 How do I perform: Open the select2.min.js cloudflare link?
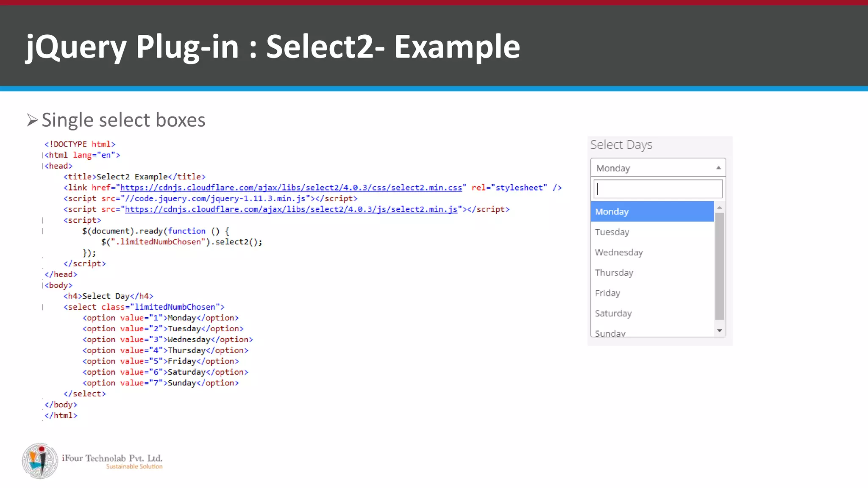(x=291, y=209)
